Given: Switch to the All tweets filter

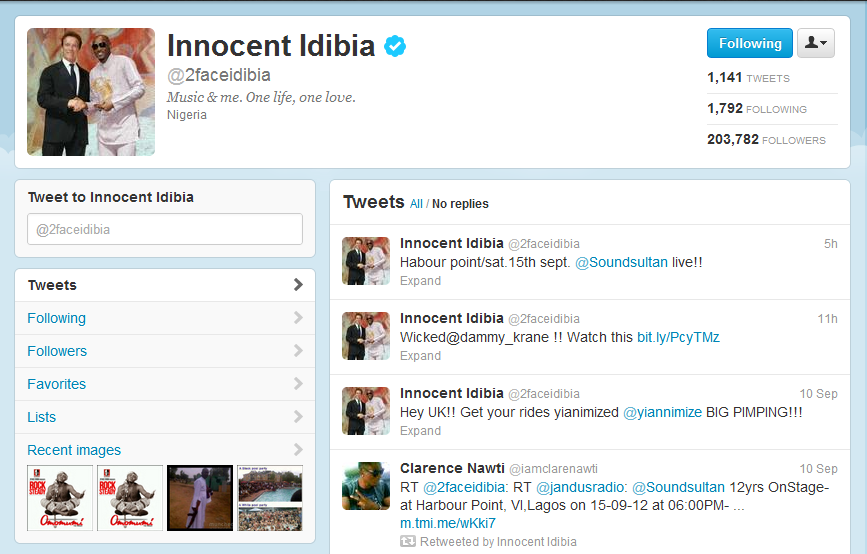Looking at the screenshot, I should coord(416,204).
